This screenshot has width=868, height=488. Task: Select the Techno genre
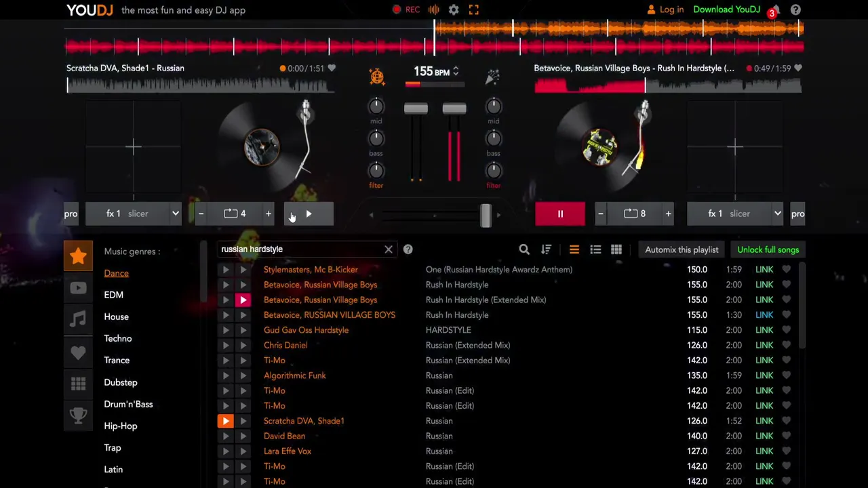pos(118,338)
